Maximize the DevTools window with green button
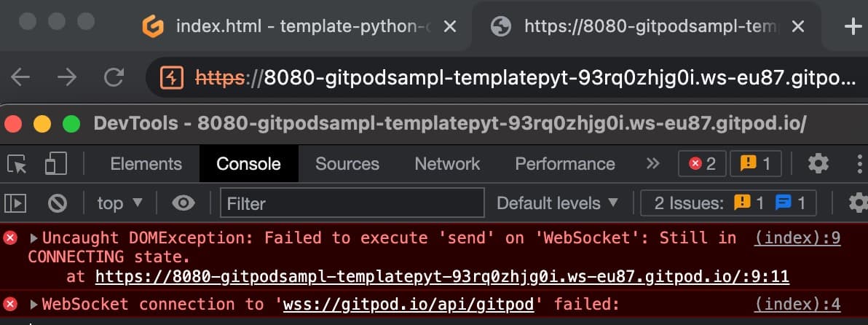 71,123
